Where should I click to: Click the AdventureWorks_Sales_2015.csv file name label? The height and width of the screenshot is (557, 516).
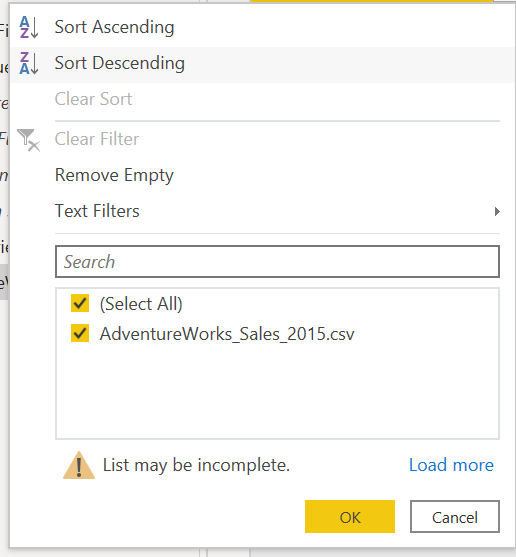(227, 334)
